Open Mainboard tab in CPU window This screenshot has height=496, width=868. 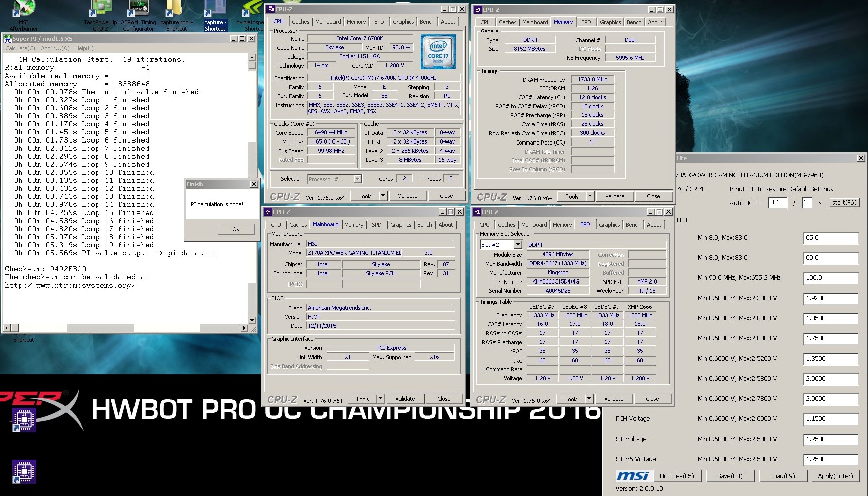click(x=328, y=22)
